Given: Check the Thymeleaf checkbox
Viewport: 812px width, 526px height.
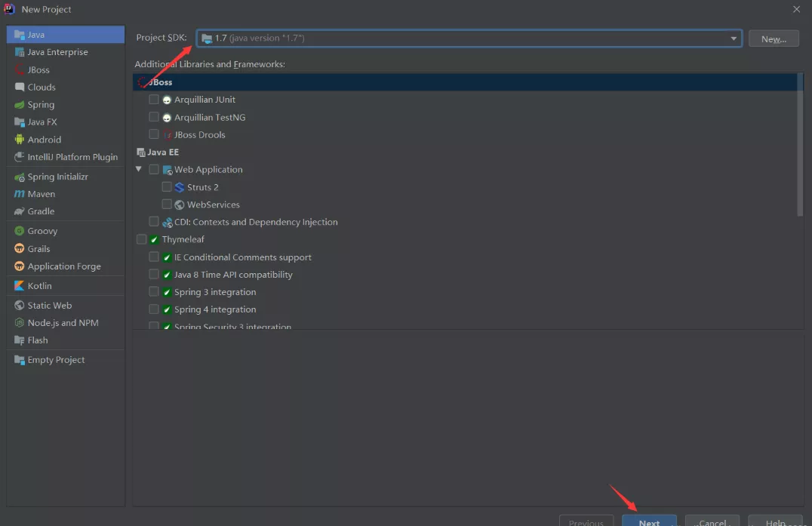Looking at the screenshot, I should [x=141, y=239].
